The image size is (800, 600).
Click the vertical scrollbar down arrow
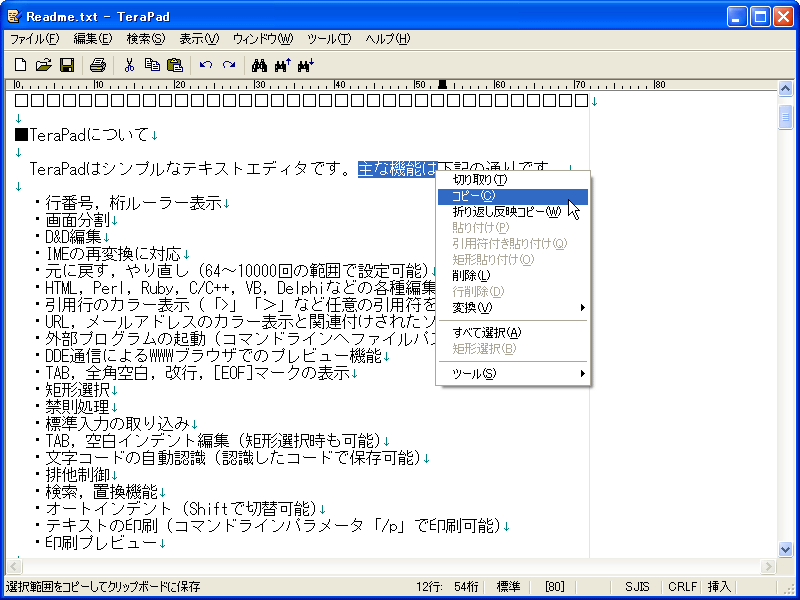click(x=785, y=549)
